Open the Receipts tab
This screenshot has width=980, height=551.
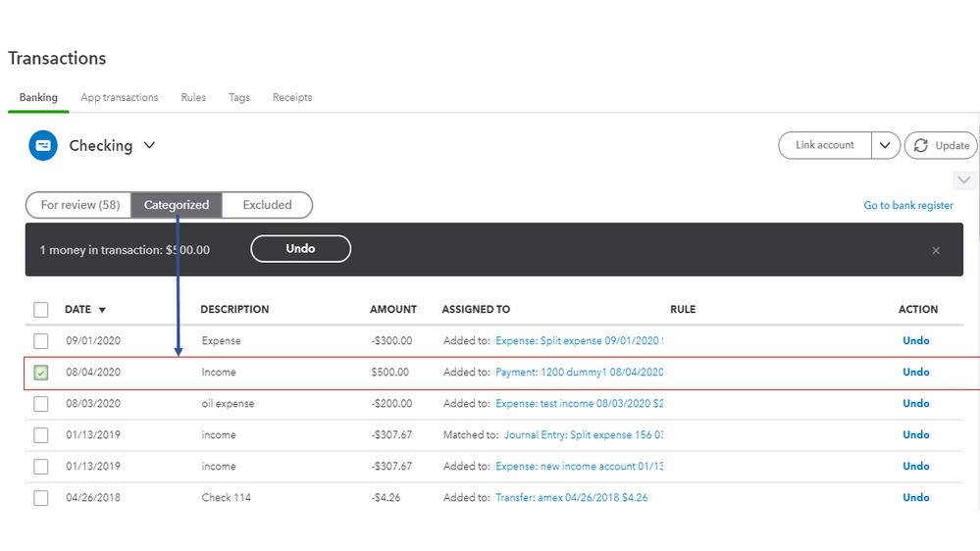(x=292, y=97)
